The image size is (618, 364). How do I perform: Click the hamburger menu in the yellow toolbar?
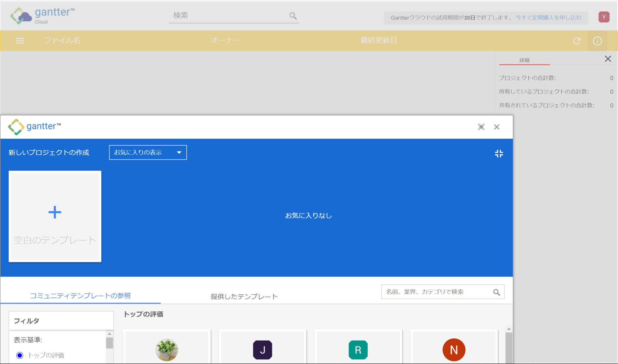[20, 41]
